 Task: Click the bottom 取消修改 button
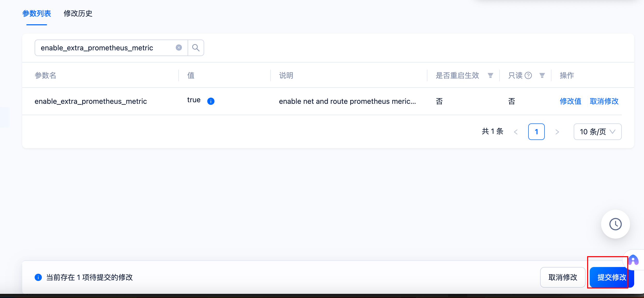tap(563, 277)
